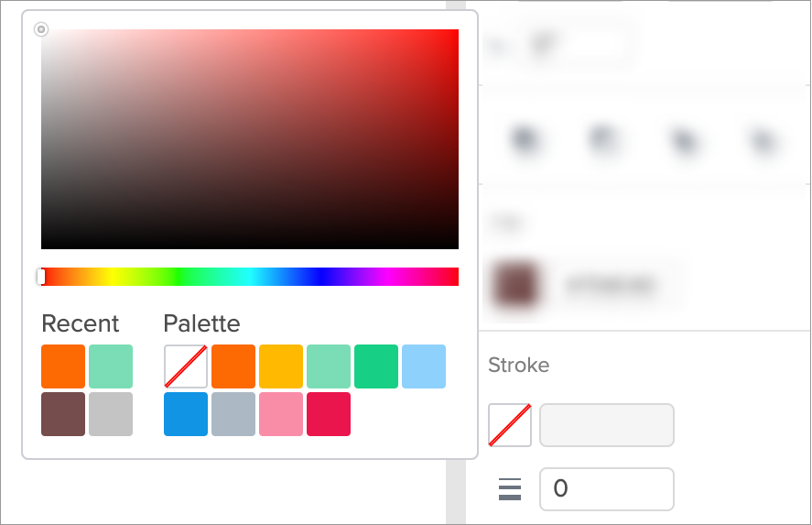The width and height of the screenshot is (812, 525).
Task: Choose the brown swatch under Recent
Action: [x=63, y=414]
